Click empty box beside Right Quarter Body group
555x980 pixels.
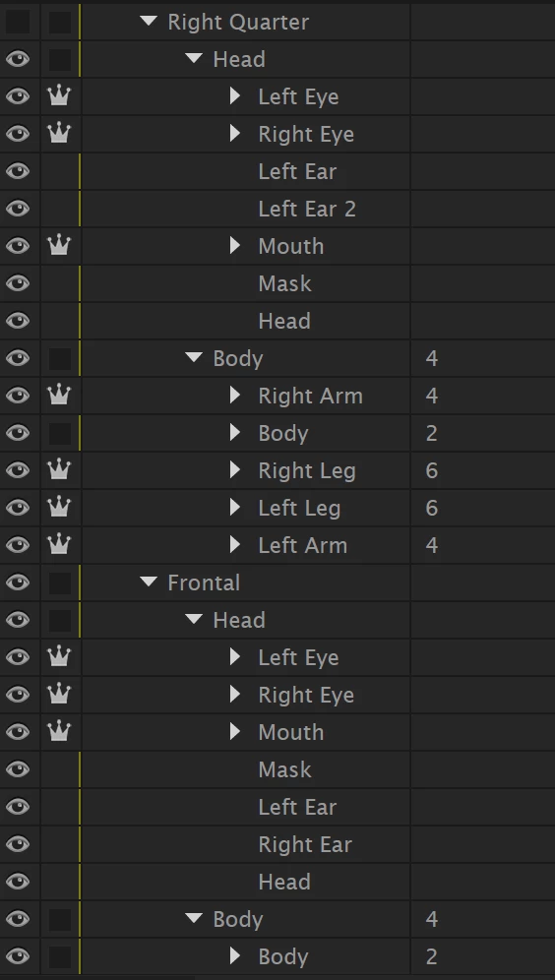click(x=60, y=359)
